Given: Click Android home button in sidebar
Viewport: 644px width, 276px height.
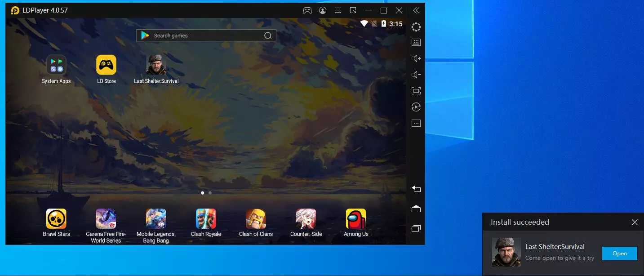Looking at the screenshot, I should click(x=416, y=209).
